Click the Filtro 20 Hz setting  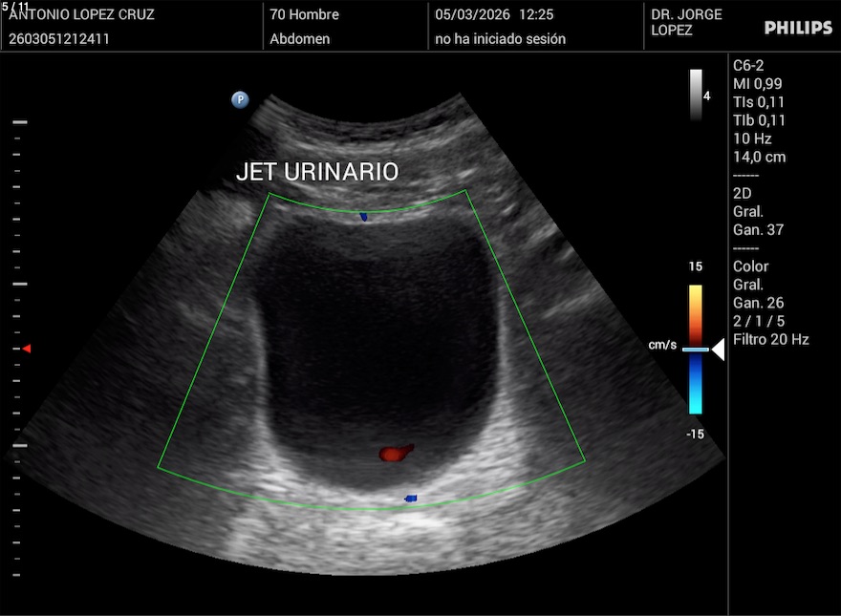point(770,339)
